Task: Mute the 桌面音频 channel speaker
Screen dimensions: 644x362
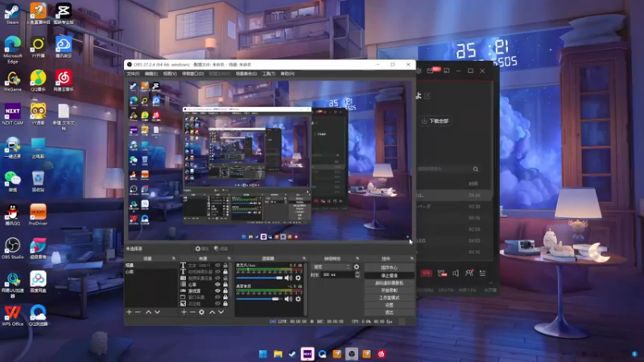Action: coord(289,298)
